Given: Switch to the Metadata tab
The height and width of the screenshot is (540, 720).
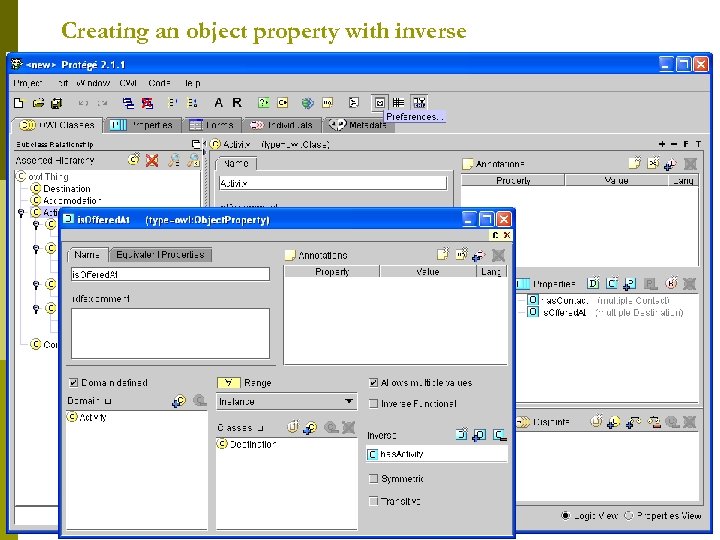Looking at the screenshot, I should 359,125.
